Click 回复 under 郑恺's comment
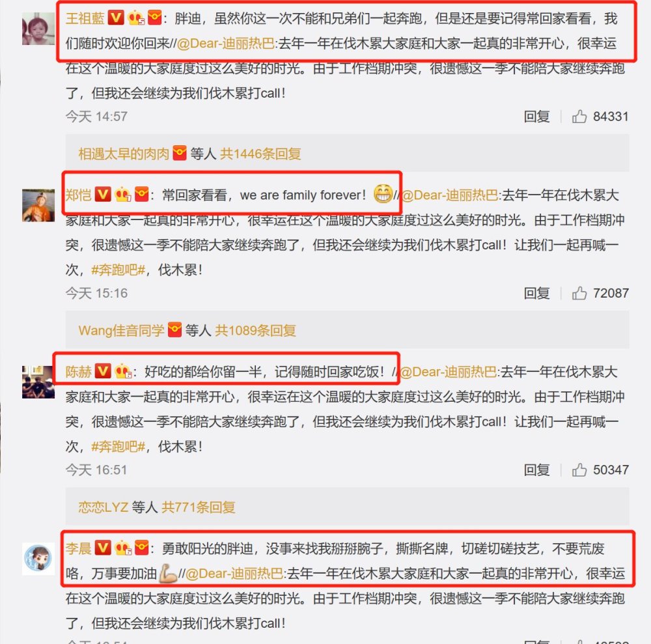The width and height of the screenshot is (651, 644). tap(536, 293)
